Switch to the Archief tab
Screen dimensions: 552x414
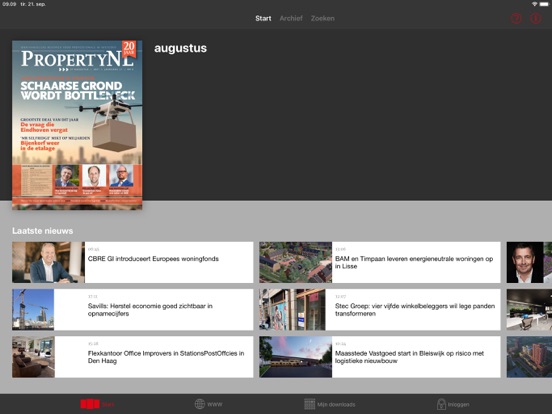point(291,18)
